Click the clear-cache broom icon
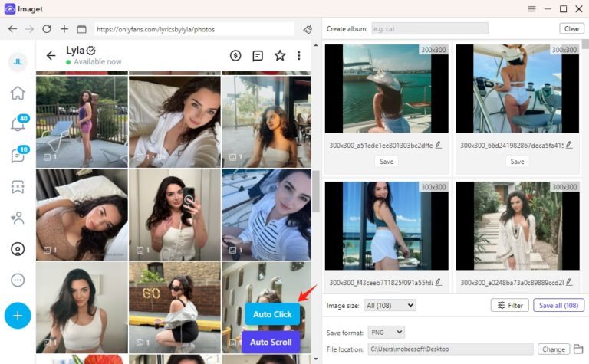 (x=308, y=29)
